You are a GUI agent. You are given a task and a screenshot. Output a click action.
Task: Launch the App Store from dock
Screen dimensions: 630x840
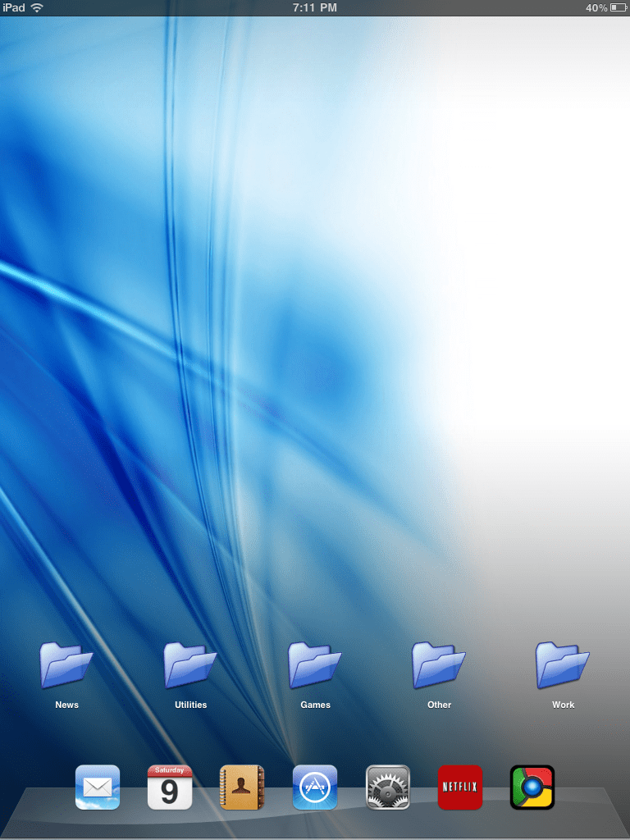pyautogui.click(x=315, y=787)
